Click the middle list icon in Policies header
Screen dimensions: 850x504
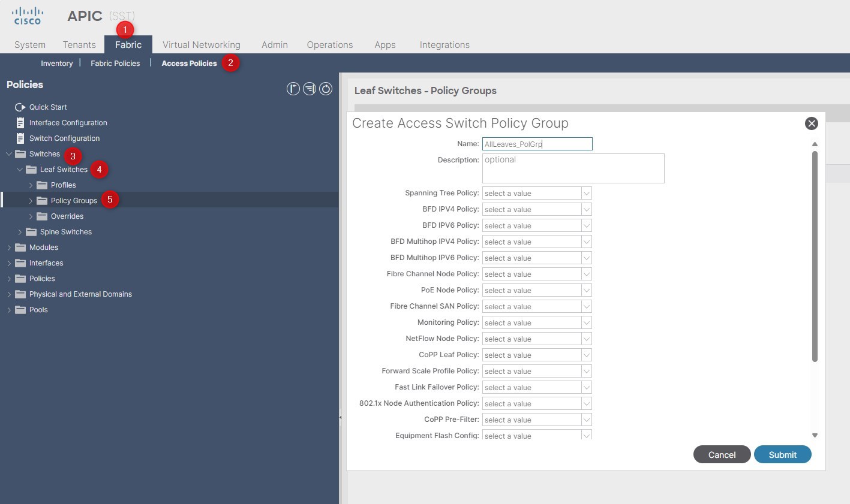(310, 89)
